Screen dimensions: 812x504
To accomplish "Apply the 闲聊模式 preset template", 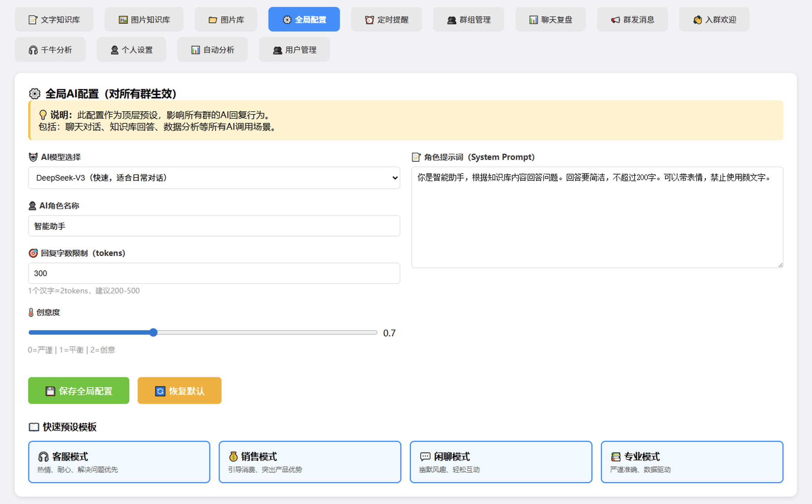I will coord(501,462).
